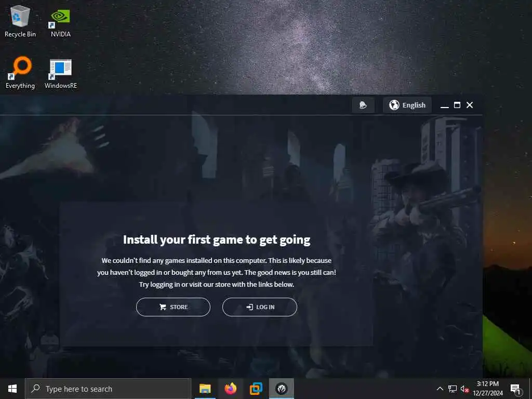The image size is (532, 399).
Task: Open the Recycle Bin desktop icon
Action: point(20,21)
